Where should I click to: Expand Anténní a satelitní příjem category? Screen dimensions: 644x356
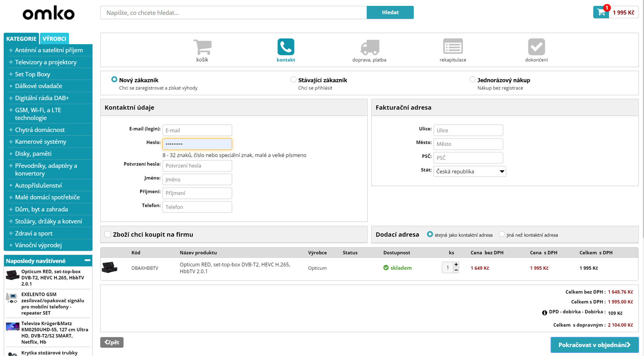coord(11,50)
